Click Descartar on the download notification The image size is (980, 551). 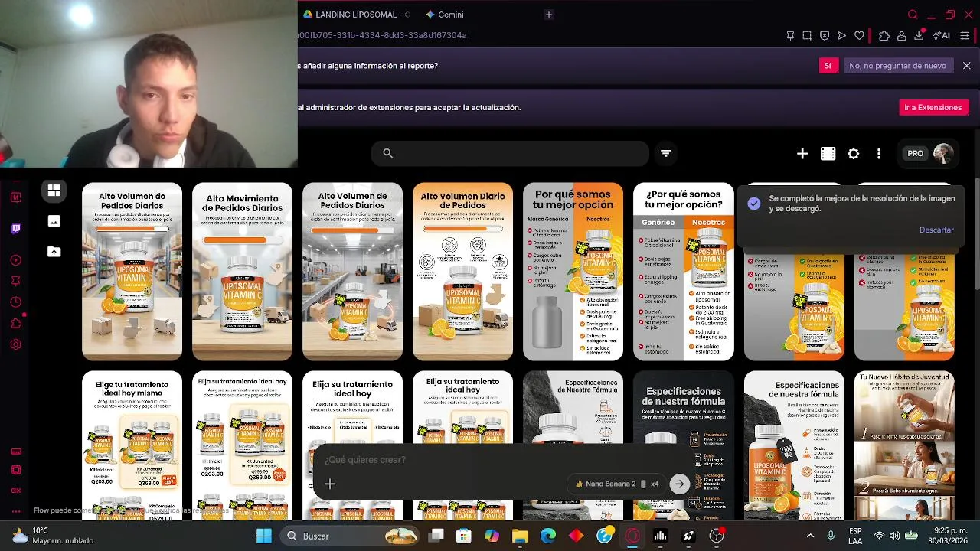[936, 230]
